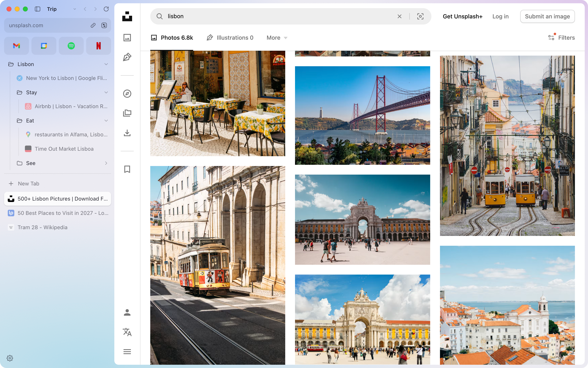Collapse the Stay folder
Image resolution: width=588 pixels, height=368 pixels.
tap(106, 92)
